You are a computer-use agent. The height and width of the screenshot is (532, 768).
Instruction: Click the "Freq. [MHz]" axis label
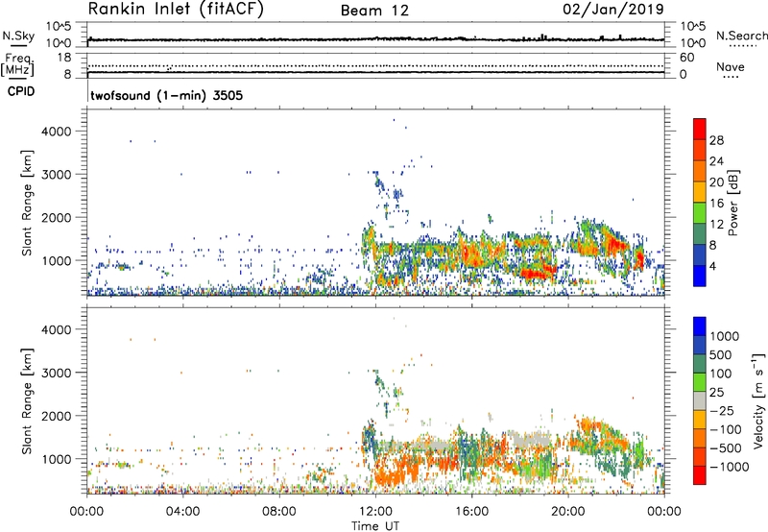pos(17,65)
